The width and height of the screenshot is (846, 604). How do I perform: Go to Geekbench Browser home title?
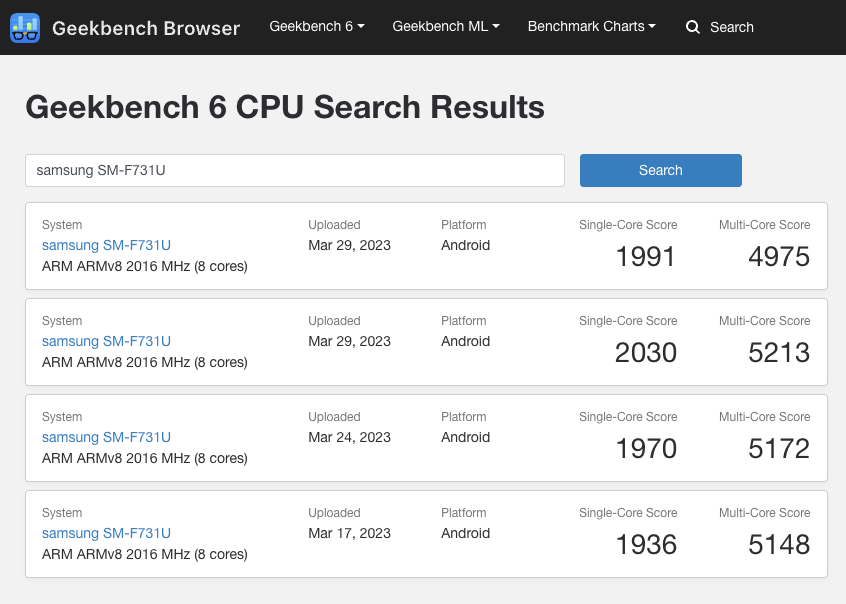coord(146,28)
